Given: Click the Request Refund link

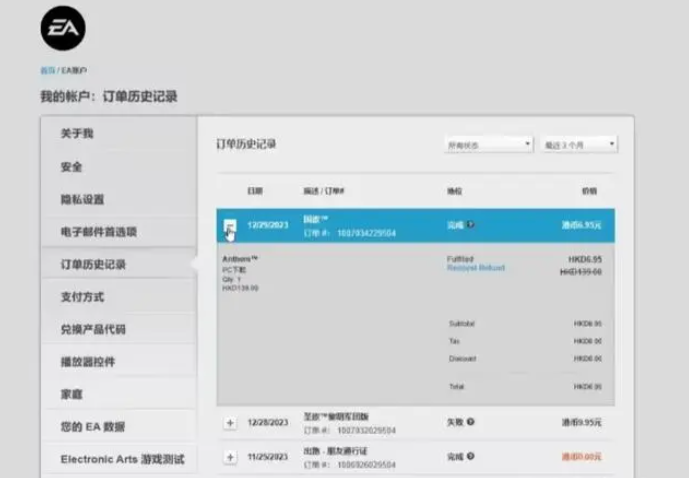Looking at the screenshot, I should (476, 268).
